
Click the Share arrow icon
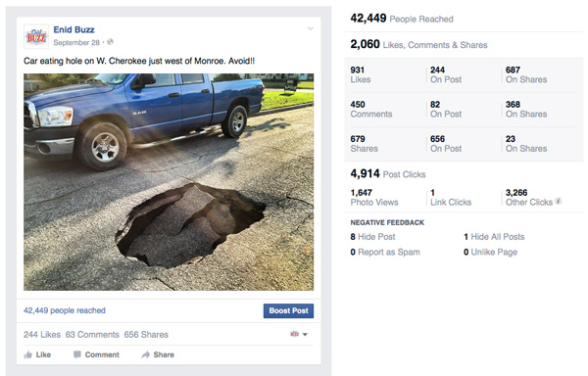145,354
